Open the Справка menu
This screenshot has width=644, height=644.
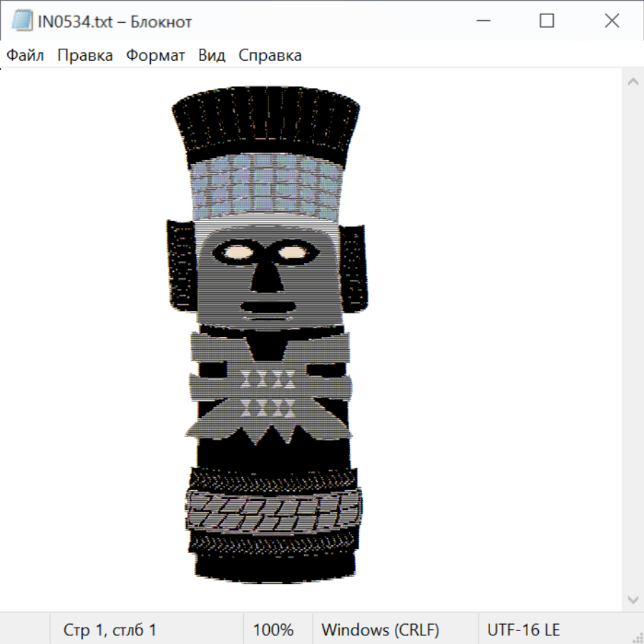point(270,56)
